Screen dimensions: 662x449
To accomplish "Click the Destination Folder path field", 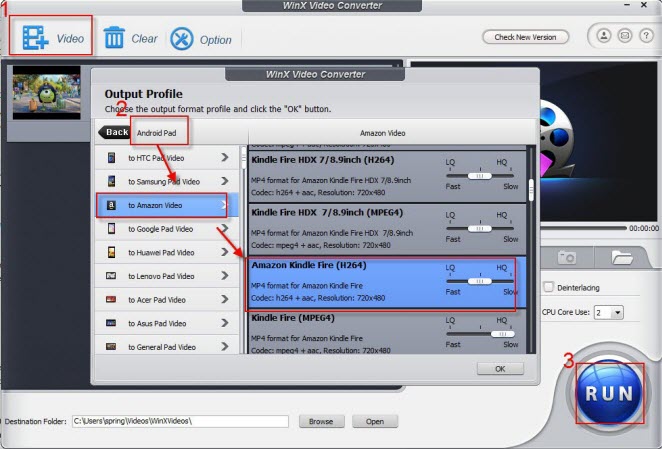I will pyautogui.click(x=180, y=421).
